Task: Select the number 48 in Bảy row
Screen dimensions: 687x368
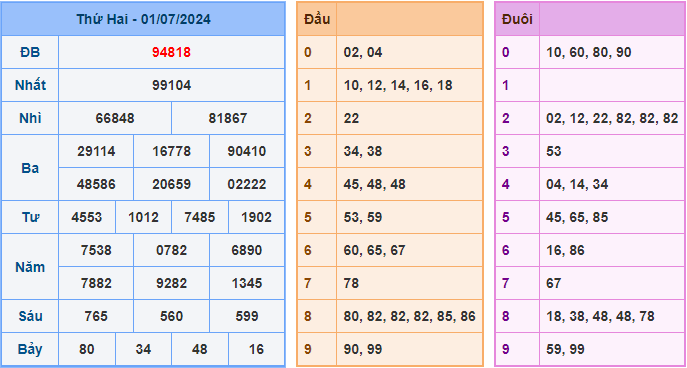Action: [x=200, y=349]
